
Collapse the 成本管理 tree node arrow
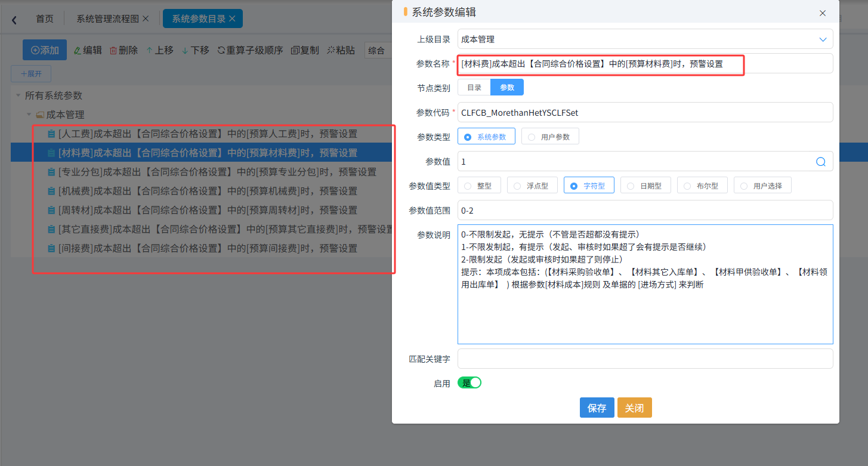(29, 115)
